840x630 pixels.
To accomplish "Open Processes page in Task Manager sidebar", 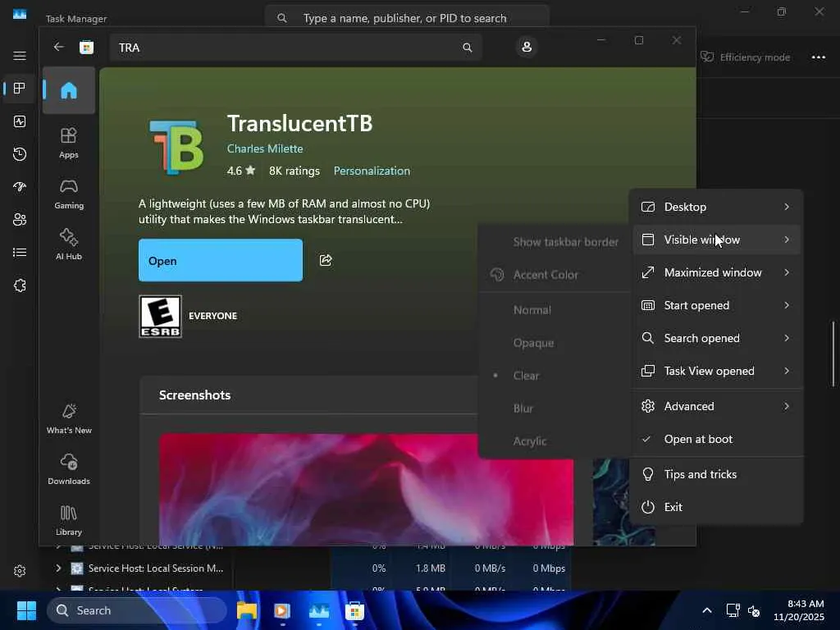I will tap(20, 89).
